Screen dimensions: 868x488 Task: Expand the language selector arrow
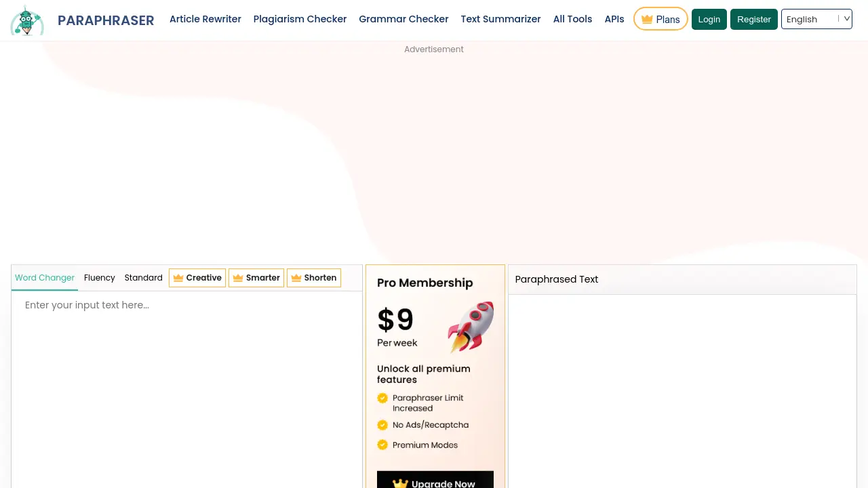tap(846, 19)
